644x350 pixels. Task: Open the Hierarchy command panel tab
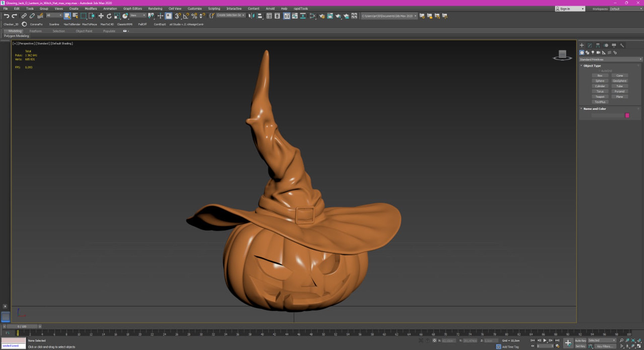(598, 45)
